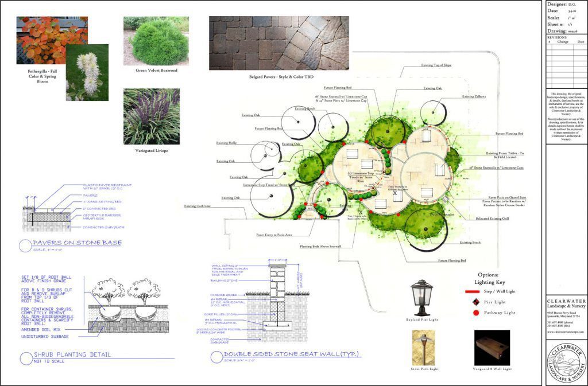Select the red Pathway Light dot in key

[x=476, y=313]
